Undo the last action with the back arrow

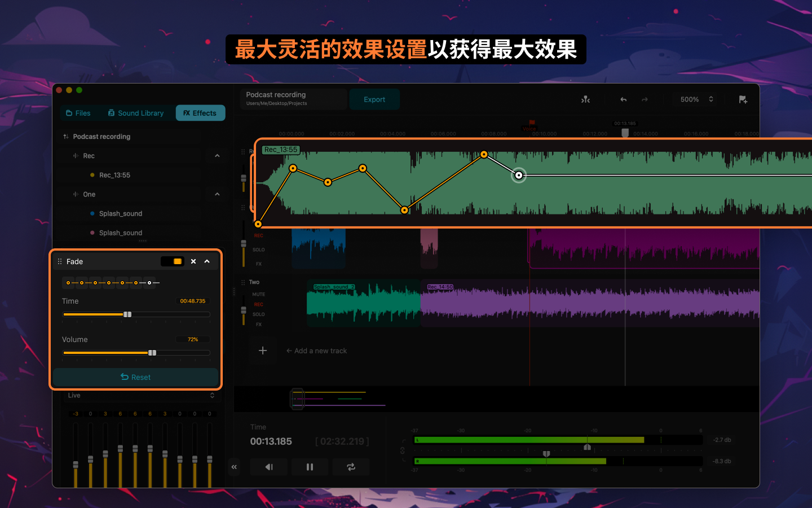(x=623, y=99)
